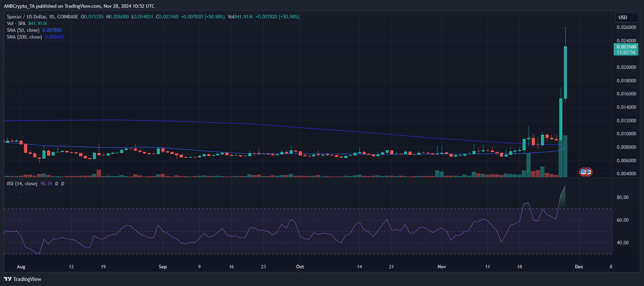Click the 0.020000 price axis label
Viewport: 644px width, 286px height.
pyautogui.click(x=626, y=67)
